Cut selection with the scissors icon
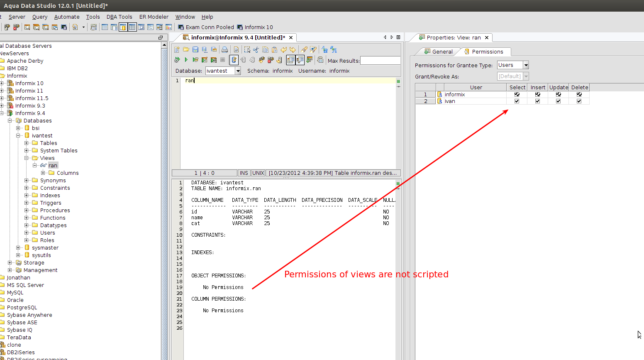The image size is (644, 360). [256, 49]
